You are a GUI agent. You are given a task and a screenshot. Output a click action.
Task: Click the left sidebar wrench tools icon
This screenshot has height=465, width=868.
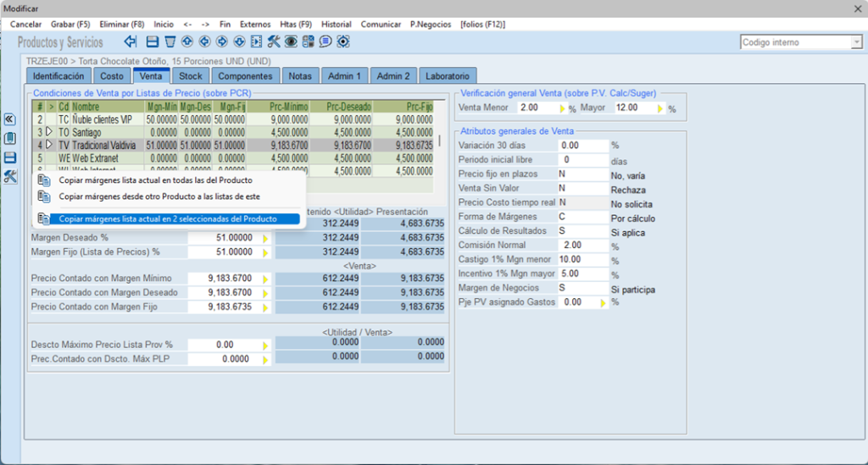[x=10, y=176]
